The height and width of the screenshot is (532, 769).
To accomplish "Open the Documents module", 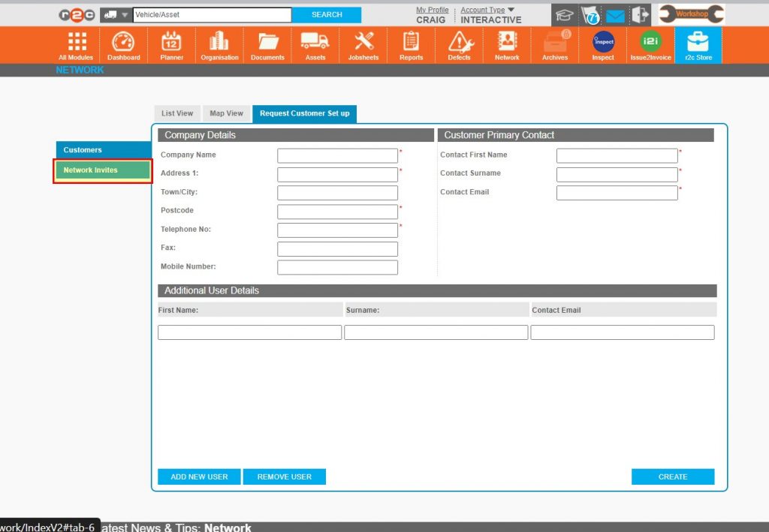I will tap(267, 45).
